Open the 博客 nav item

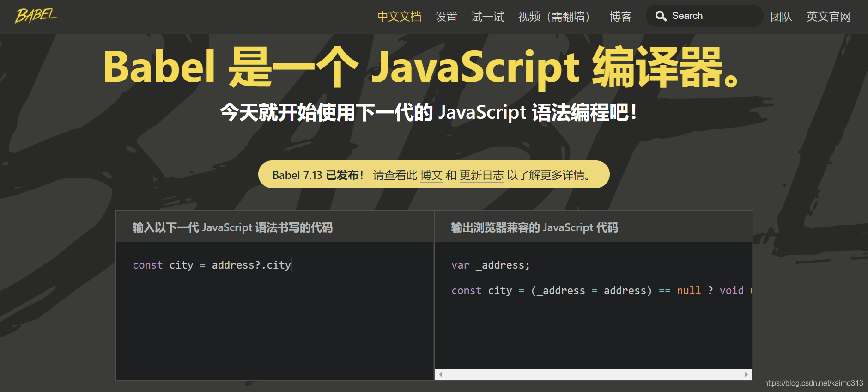[620, 17]
